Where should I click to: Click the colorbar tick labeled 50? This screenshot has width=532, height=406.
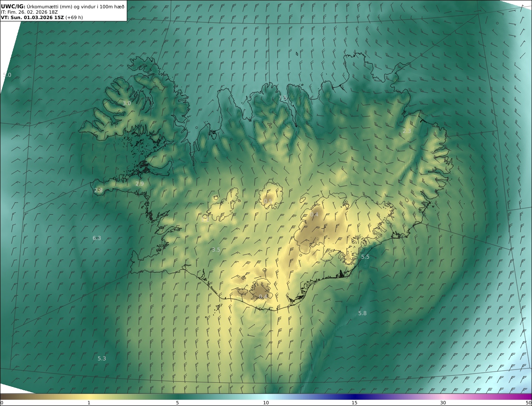[529, 403]
